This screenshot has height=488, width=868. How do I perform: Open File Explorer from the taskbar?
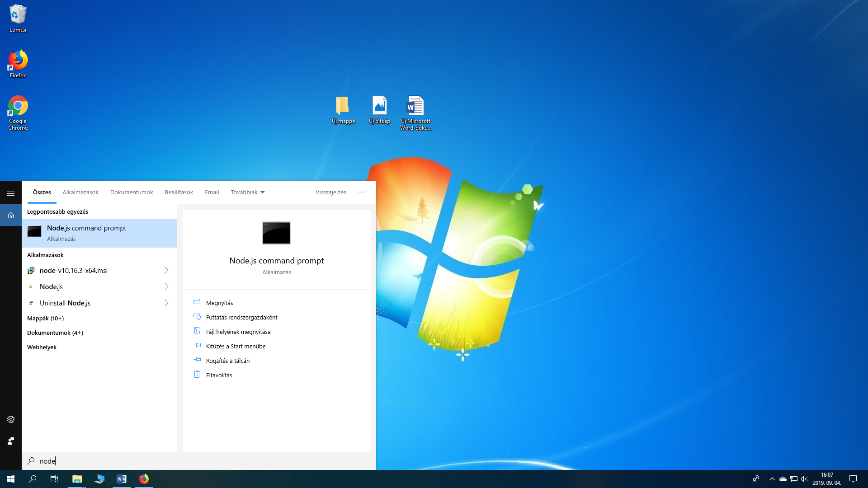pos(77,479)
